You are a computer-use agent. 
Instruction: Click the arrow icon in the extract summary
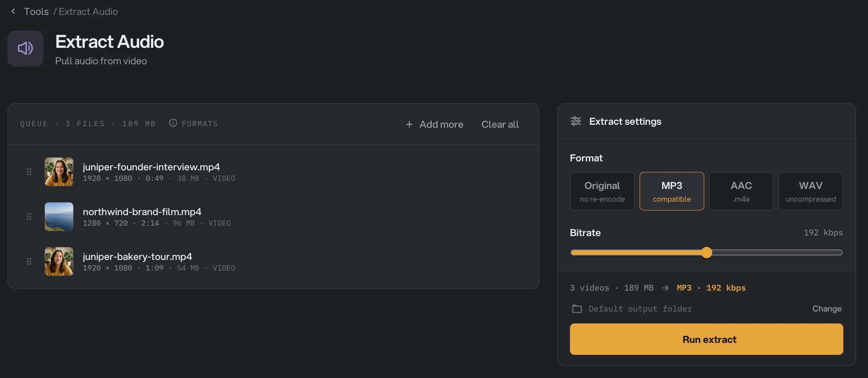pyautogui.click(x=666, y=288)
